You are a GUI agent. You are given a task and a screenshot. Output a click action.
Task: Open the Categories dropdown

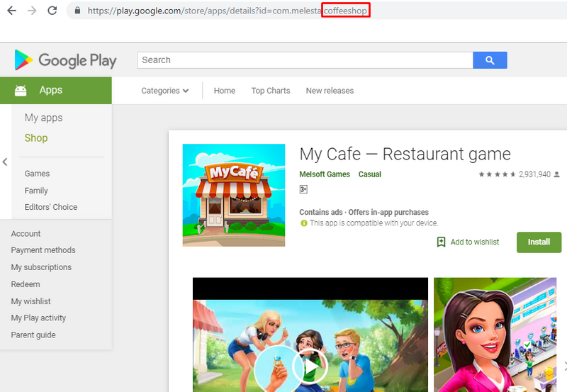165,91
